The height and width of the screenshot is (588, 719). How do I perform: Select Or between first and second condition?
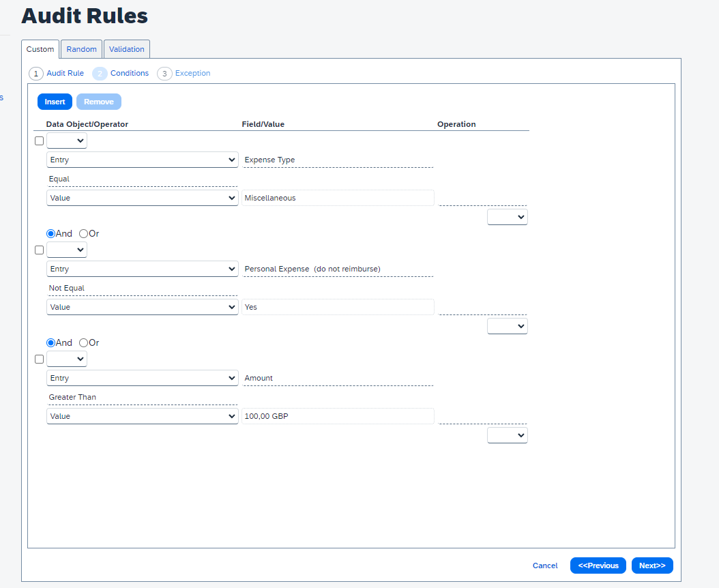[x=84, y=233]
